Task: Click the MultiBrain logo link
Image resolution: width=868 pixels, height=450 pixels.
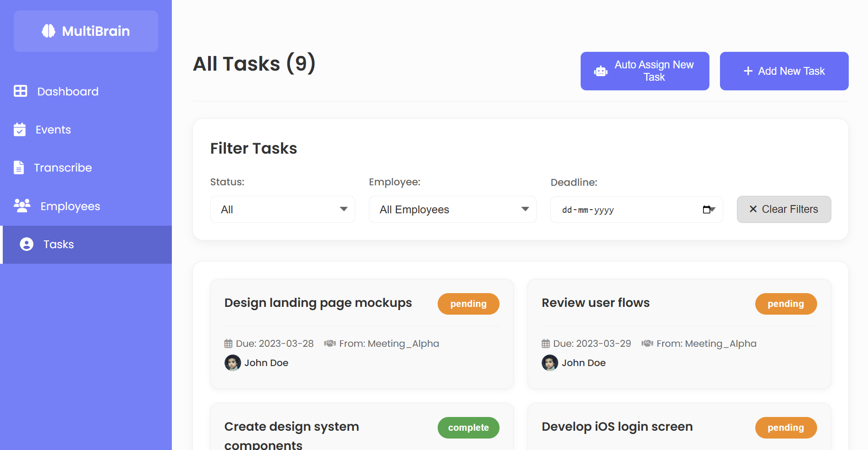Action: click(86, 31)
